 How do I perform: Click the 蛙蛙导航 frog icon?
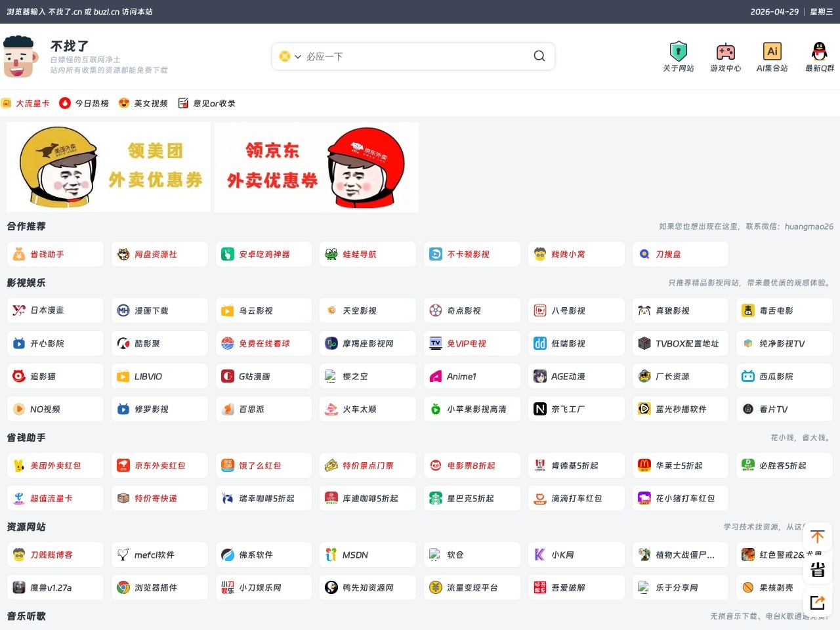click(x=331, y=255)
